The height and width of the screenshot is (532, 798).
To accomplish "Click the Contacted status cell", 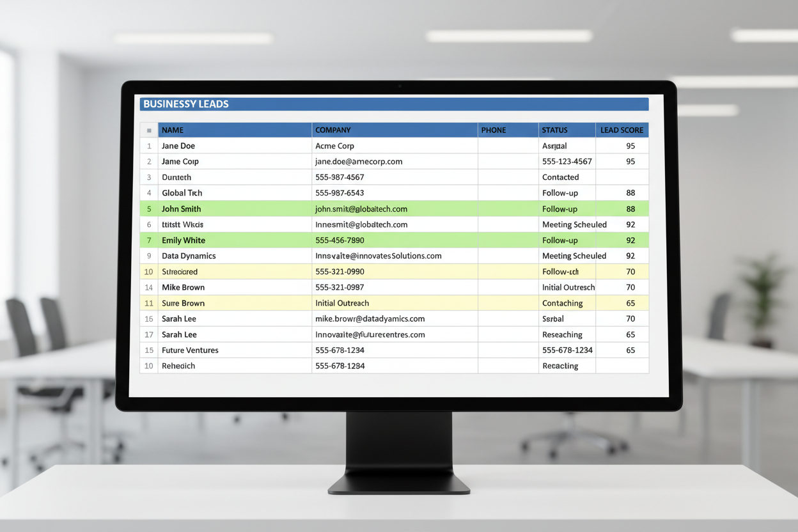I will [567, 178].
